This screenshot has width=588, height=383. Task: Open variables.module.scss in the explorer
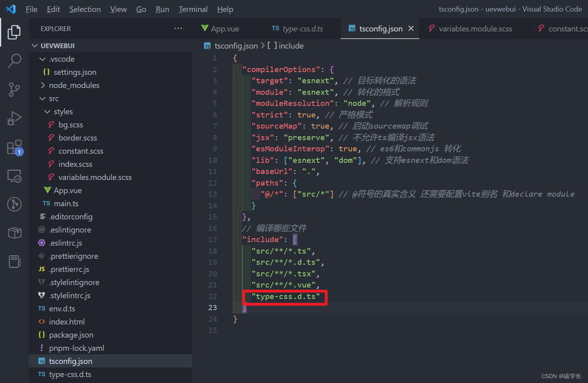click(110, 177)
